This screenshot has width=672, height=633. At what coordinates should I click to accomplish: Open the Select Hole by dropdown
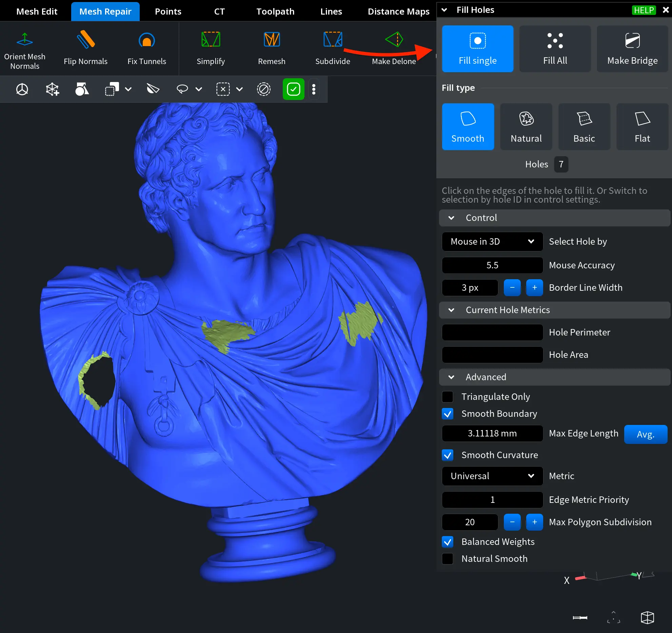492,241
